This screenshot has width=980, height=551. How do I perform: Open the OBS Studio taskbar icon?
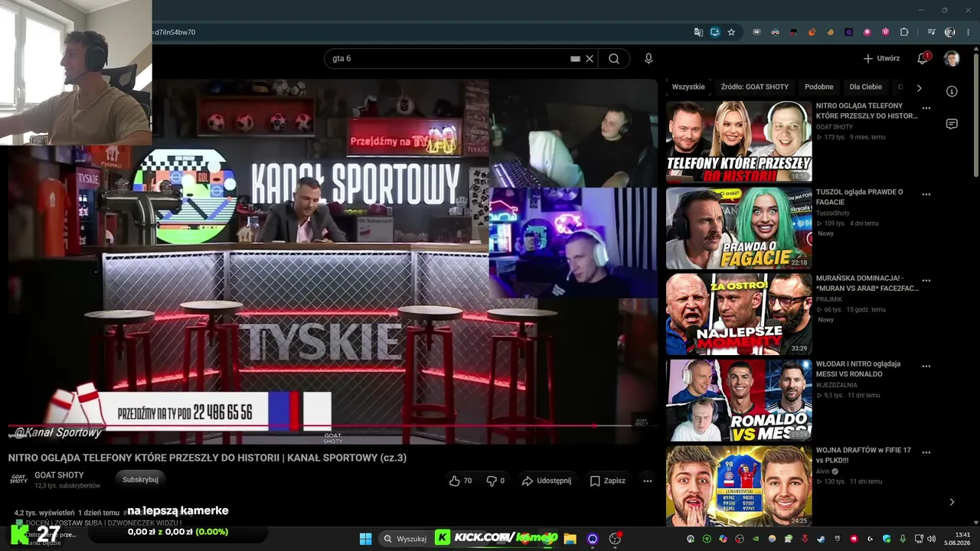[615, 539]
